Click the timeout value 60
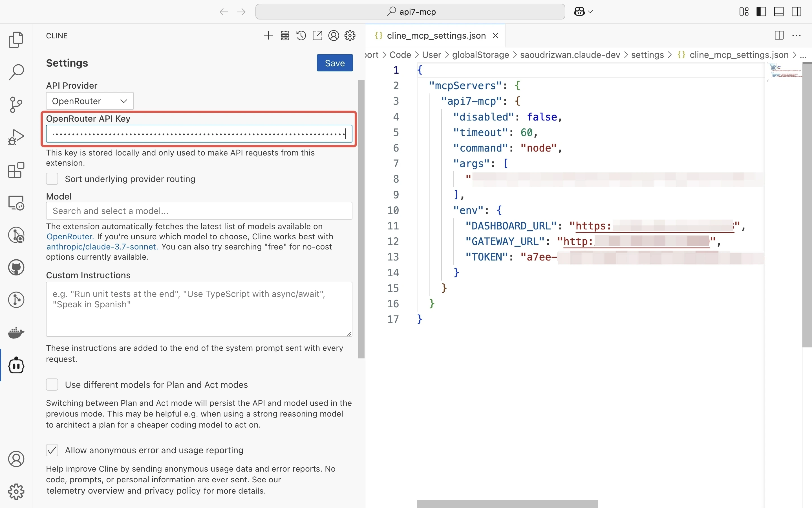 pos(526,132)
